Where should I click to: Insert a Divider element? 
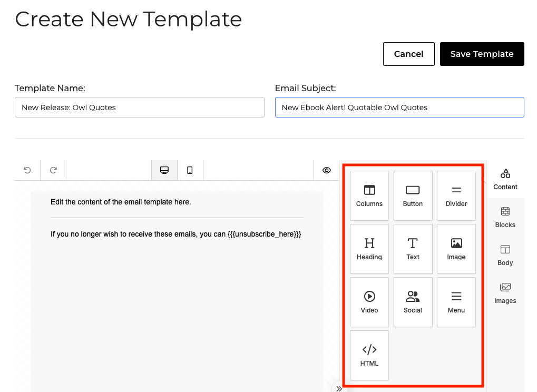tap(456, 196)
